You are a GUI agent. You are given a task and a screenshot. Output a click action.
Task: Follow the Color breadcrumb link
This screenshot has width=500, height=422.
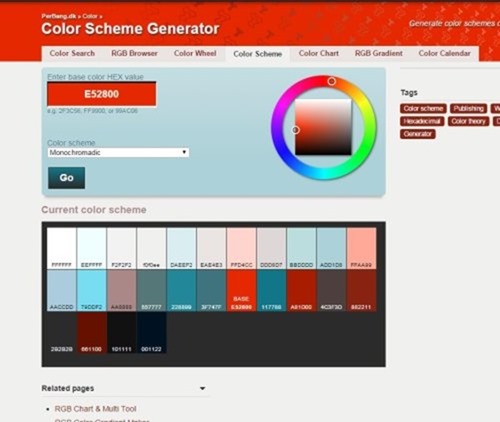(90, 16)
